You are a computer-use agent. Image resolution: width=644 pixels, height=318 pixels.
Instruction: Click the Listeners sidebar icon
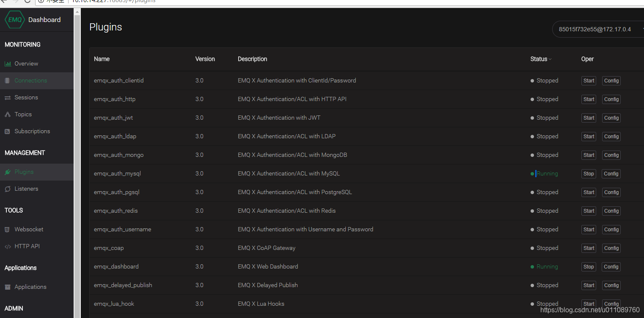coord(8,189)
